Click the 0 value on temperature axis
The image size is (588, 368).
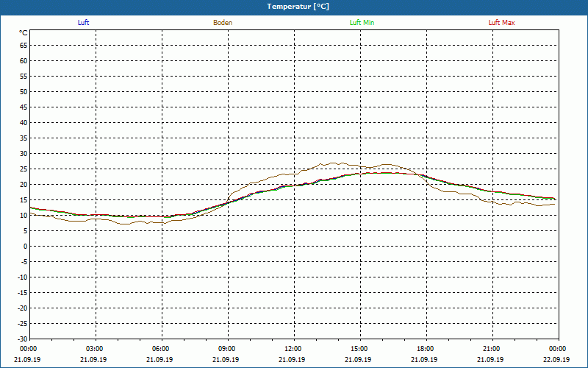(26, 247)
